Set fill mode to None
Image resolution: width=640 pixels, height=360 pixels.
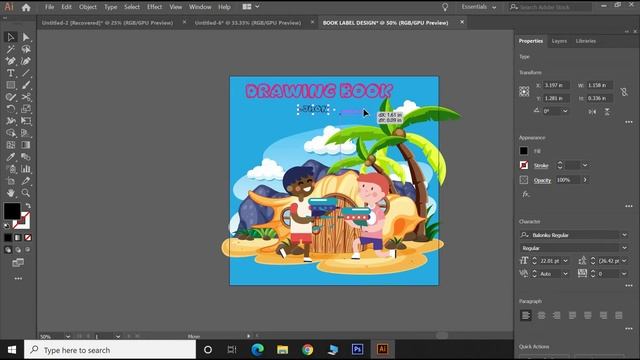(x=28, y=238)
